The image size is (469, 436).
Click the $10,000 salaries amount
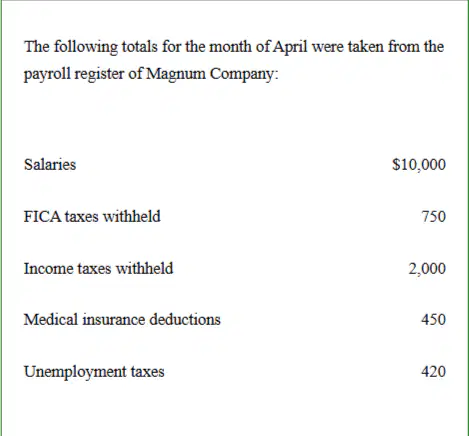tap(419, 164)
